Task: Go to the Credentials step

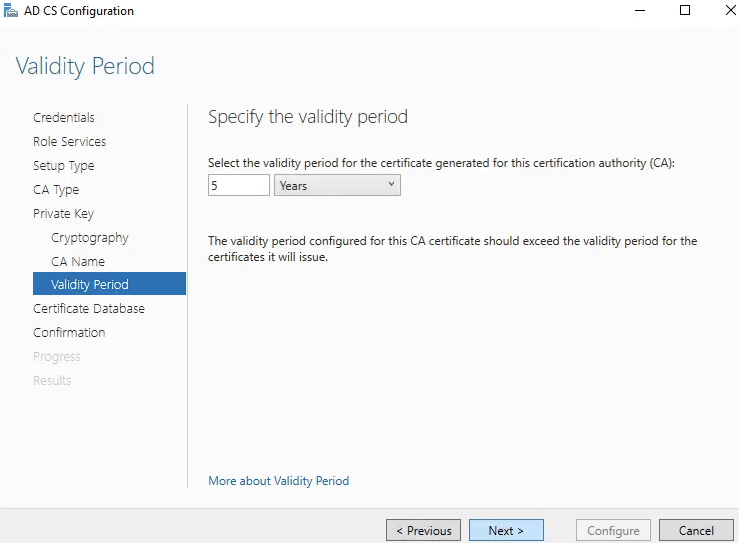Action: click(x=64, y=117)
